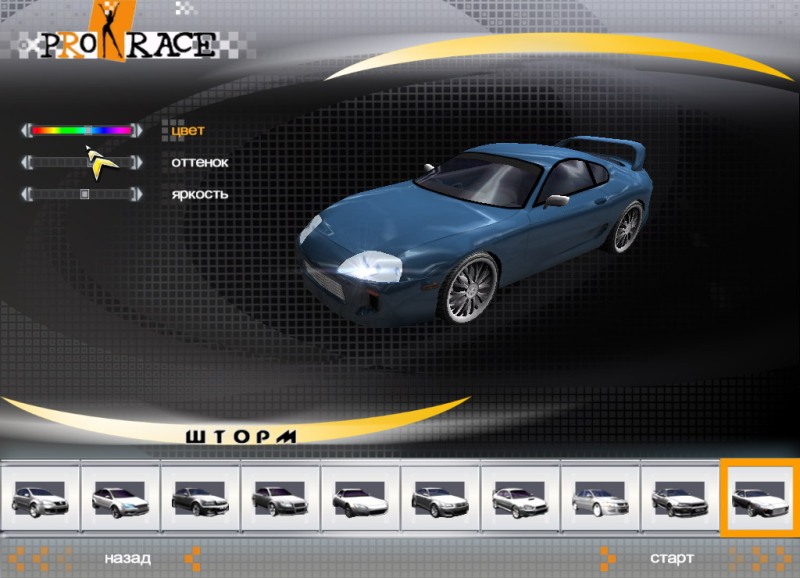This screenshot has height=578, width=800.
Task: Select the seventh car thumbnail in the row
Action: pos(519,497)
